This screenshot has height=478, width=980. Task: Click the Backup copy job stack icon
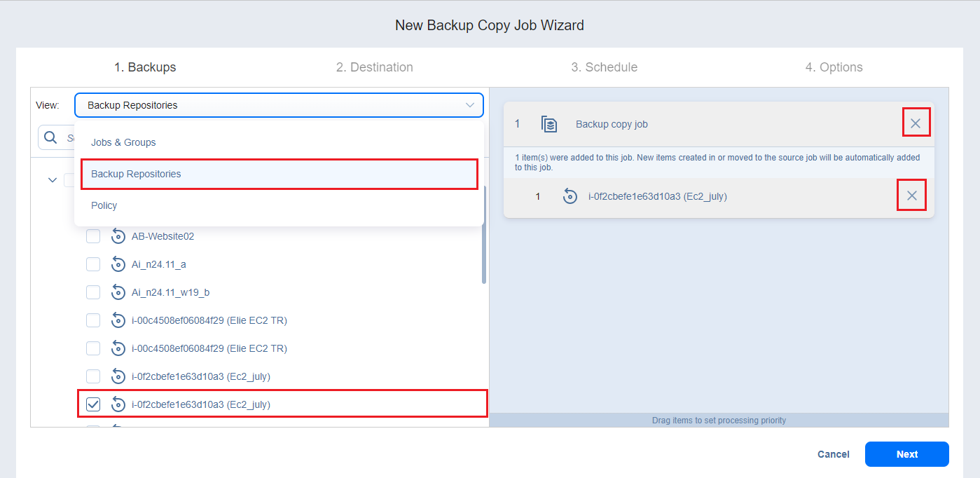549,124
